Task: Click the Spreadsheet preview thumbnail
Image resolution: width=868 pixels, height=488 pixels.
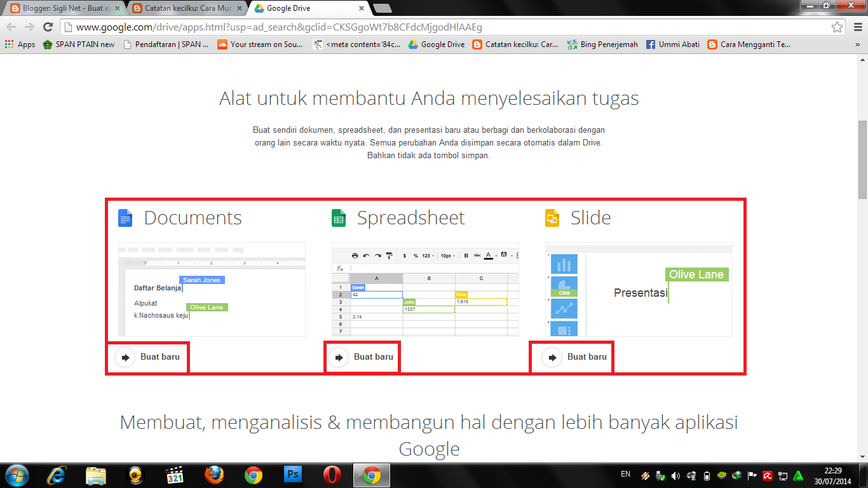Action: coord(425,289)
